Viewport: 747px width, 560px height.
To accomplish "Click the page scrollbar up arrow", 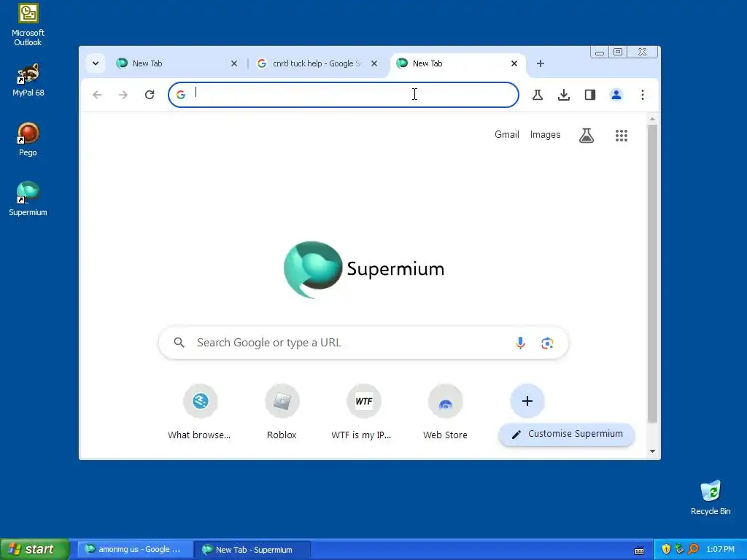I will click(x=652, y=119).
